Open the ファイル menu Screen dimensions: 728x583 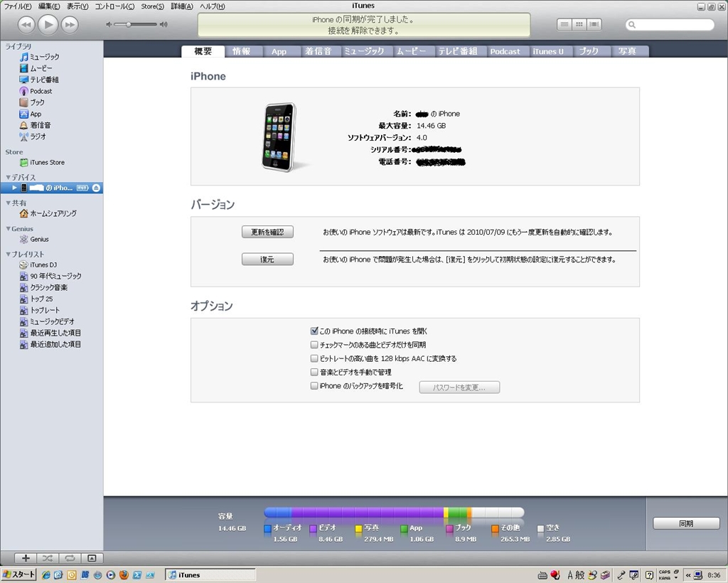pyautogui.click(x=18, y=6)
